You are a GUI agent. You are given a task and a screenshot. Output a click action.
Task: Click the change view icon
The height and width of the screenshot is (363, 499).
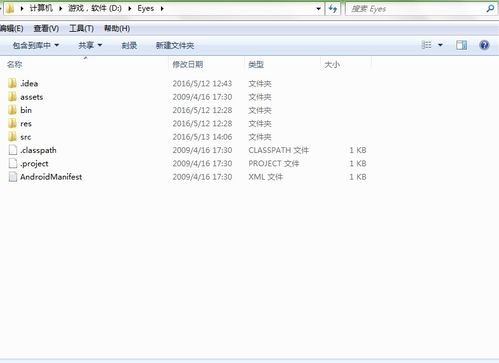coord(426,45)
